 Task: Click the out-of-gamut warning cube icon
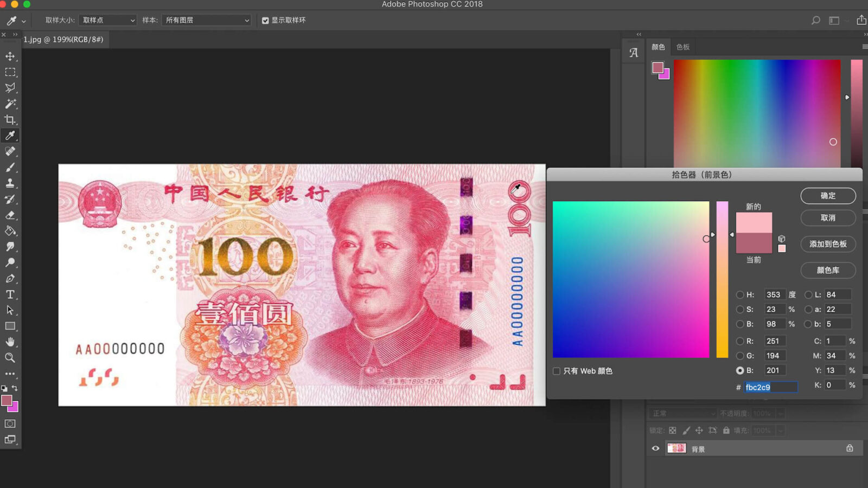pos(782,239)
